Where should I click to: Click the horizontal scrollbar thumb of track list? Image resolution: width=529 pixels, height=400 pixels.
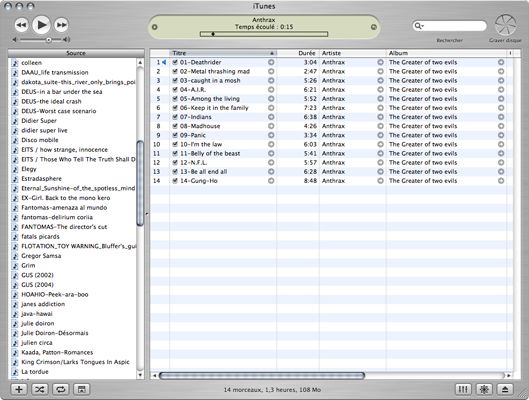coord(262,375)
